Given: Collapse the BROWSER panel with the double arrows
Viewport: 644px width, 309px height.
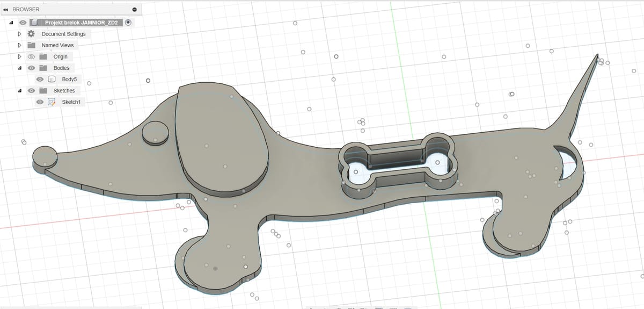Looking at the screenshot, I should pyautogui.click(x=5, y=9).
